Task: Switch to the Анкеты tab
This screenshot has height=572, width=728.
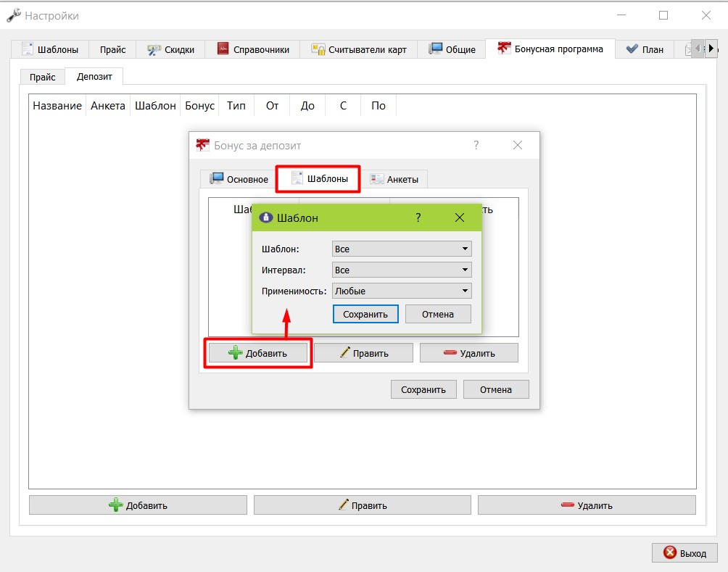Action: coord(394,179)
